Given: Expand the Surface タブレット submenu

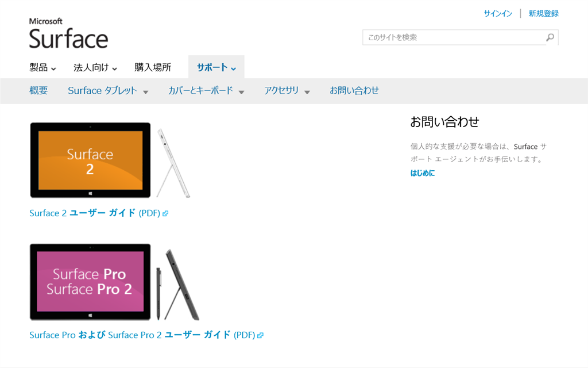Looking at the screenshot, I should (x=108, y=90).
